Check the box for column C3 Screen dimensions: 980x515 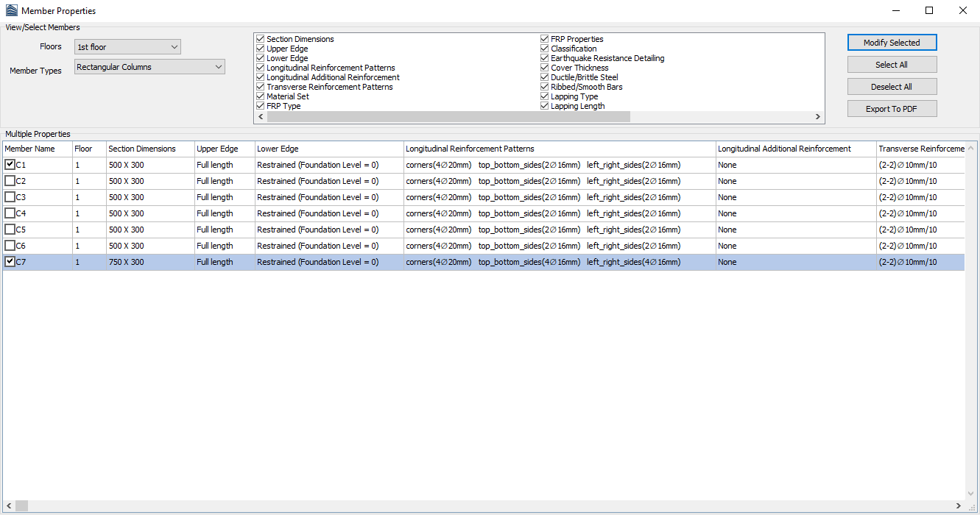click(x=10, y=197)
